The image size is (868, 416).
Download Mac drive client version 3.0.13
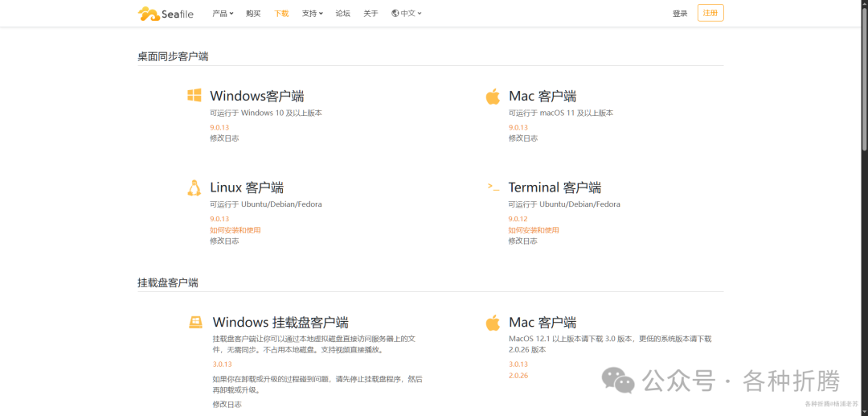coord(518,365)
